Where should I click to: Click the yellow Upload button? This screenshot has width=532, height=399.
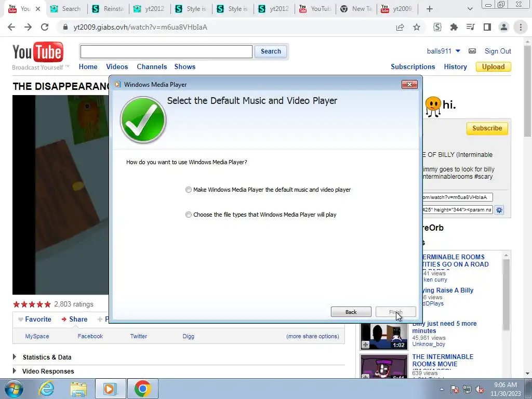(494, 67)
